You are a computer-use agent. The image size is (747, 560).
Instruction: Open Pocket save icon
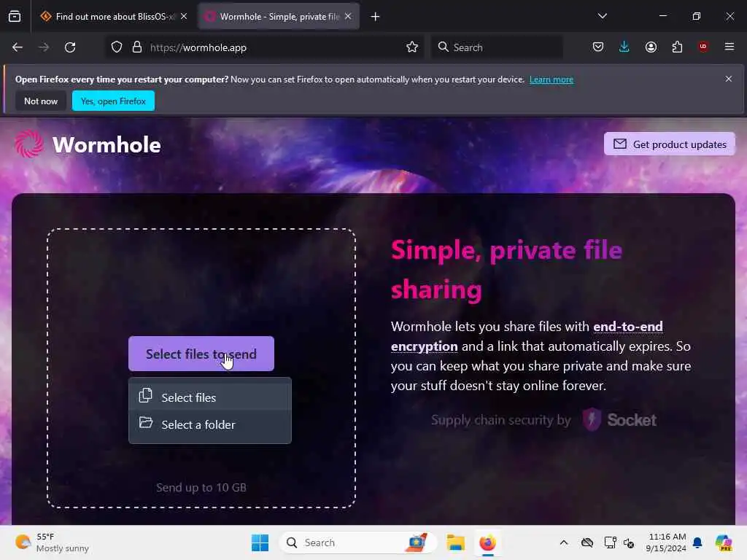[x=598, y=47]
